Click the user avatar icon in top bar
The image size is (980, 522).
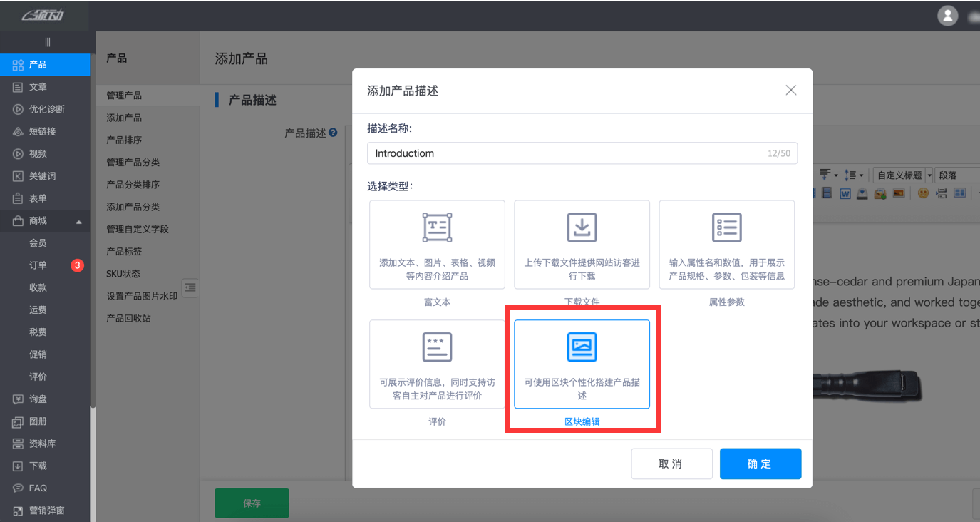coord(947,16)
